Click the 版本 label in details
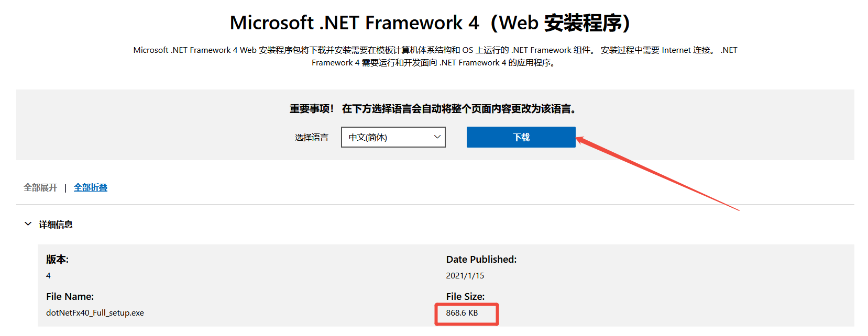The image size is (868, 336). 58,259
